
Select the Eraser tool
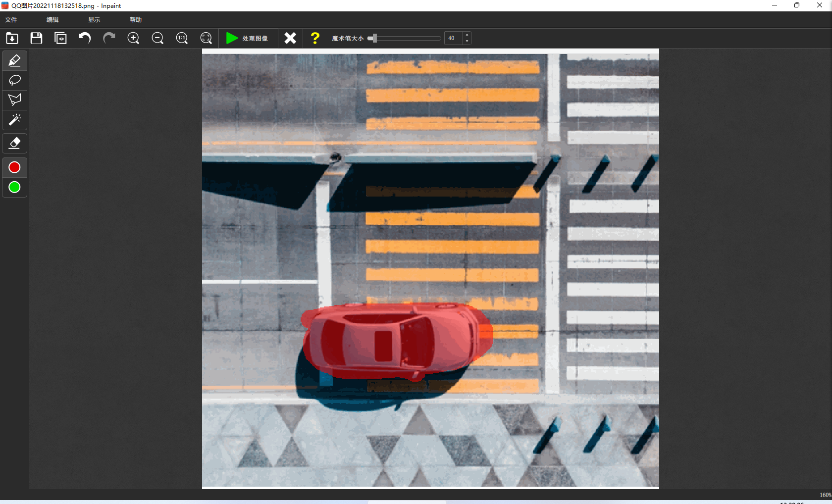[14, 143]
